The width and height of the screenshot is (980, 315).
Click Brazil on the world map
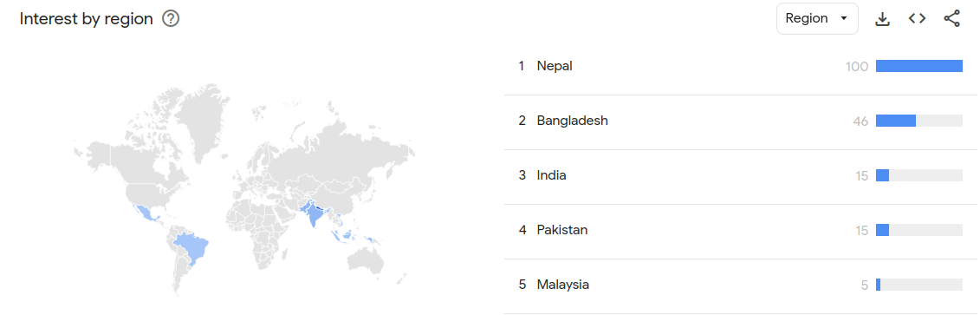tap(191, 247)
